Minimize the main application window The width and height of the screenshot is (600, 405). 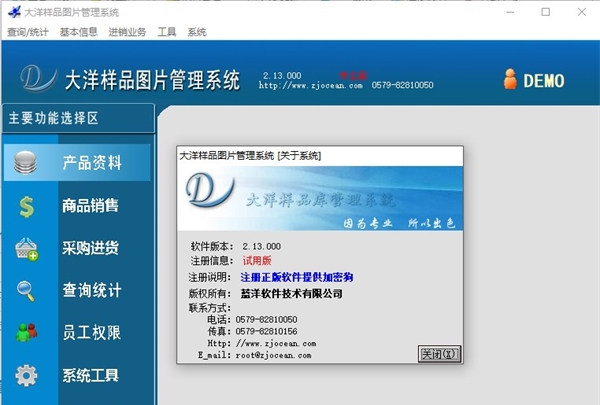point(510,12)
